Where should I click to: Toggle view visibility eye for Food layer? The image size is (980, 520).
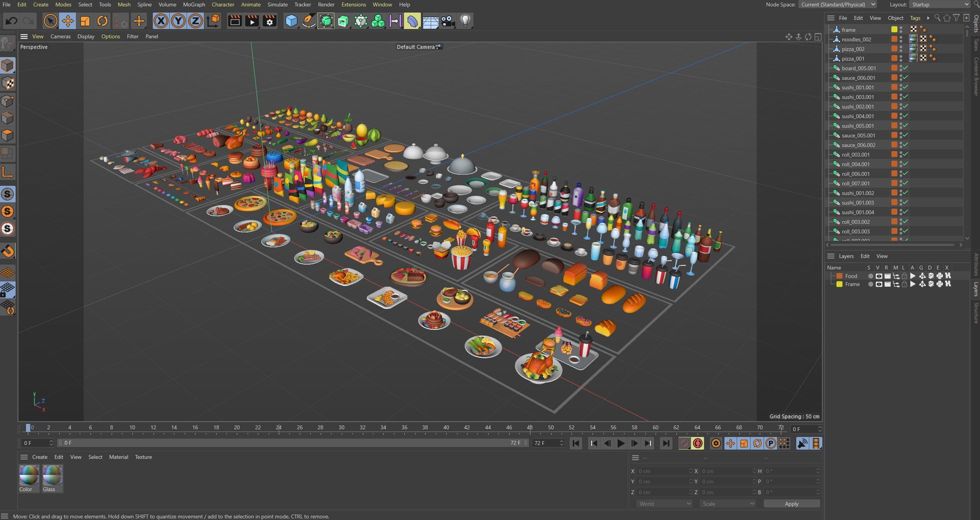[x=878, y=276]
